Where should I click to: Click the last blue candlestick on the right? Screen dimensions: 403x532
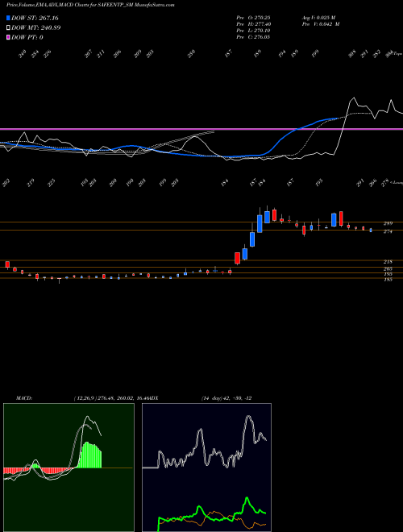pos(371,231)
